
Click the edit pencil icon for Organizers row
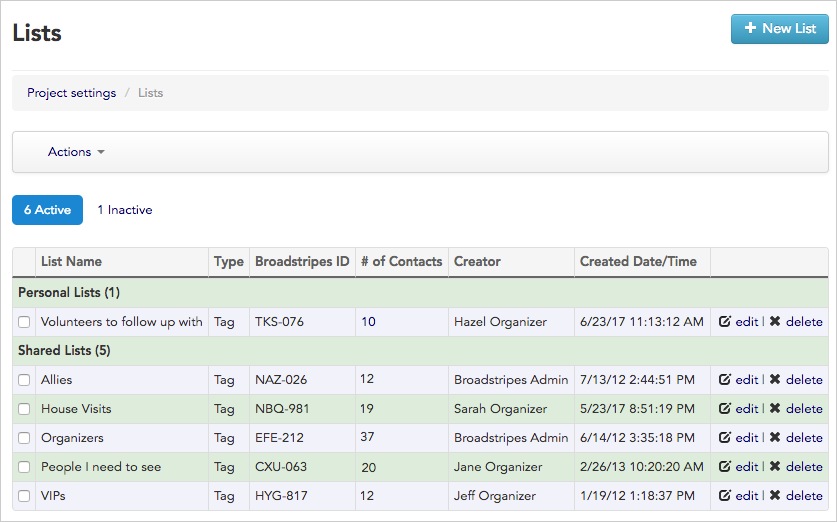(x=724, y=438)
